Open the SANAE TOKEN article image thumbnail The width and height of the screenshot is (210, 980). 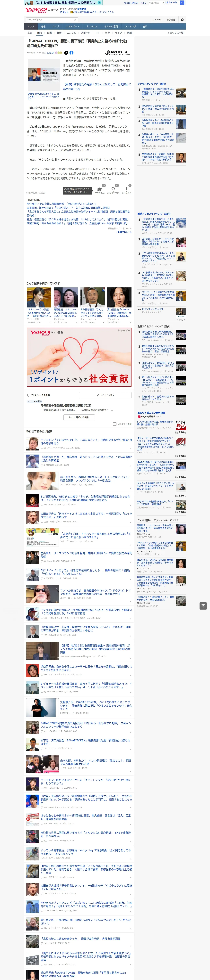coord(44,75)
